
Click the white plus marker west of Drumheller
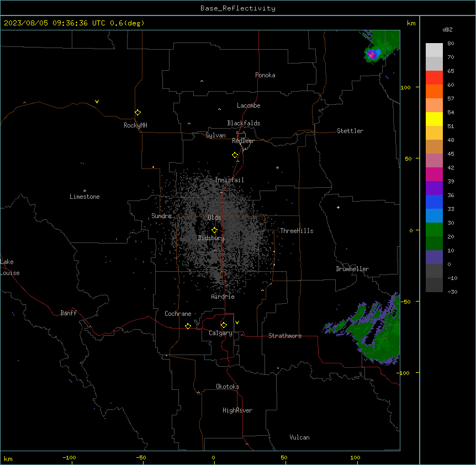point(338,207)
